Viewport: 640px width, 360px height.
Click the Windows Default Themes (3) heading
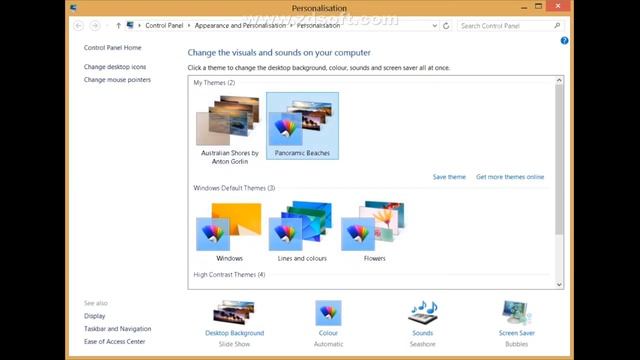click(x=234, y=188)
